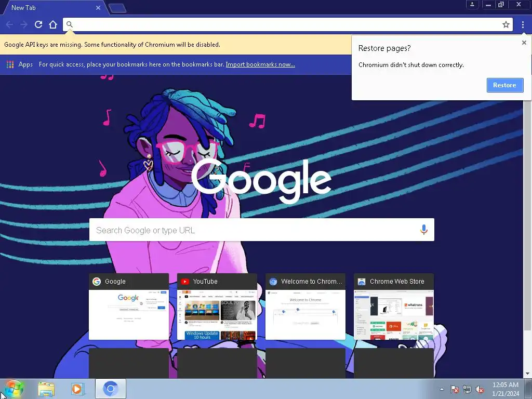Close the New Tab tab
The width and height of the screenshot is (532, 399).
click(98, 8)
